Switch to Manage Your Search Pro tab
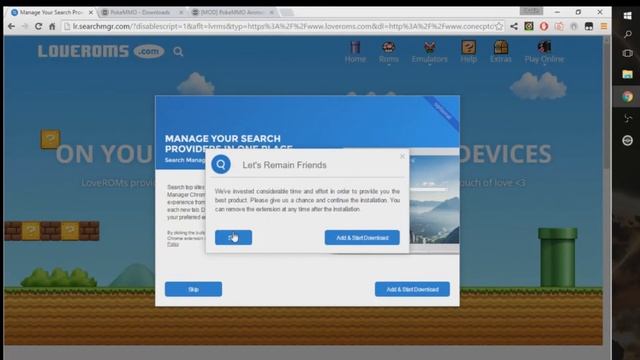The height and width of the screenshot is (360, 640). [51, 12]
